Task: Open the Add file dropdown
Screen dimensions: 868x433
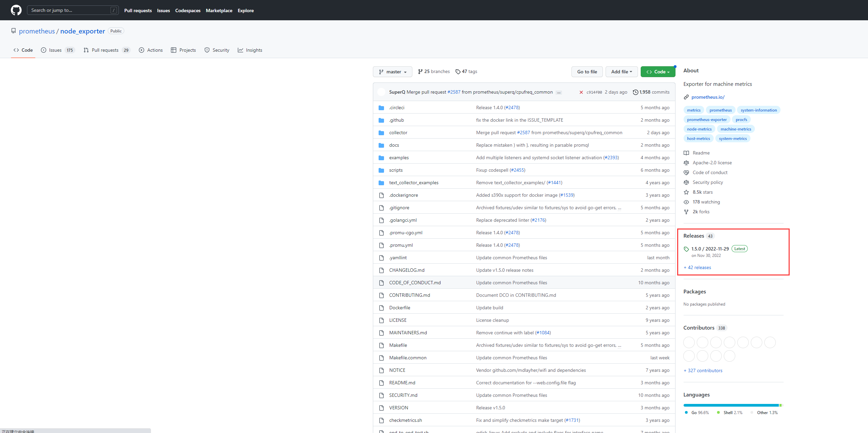Action: pyautogui.click(x=621, y=72)
